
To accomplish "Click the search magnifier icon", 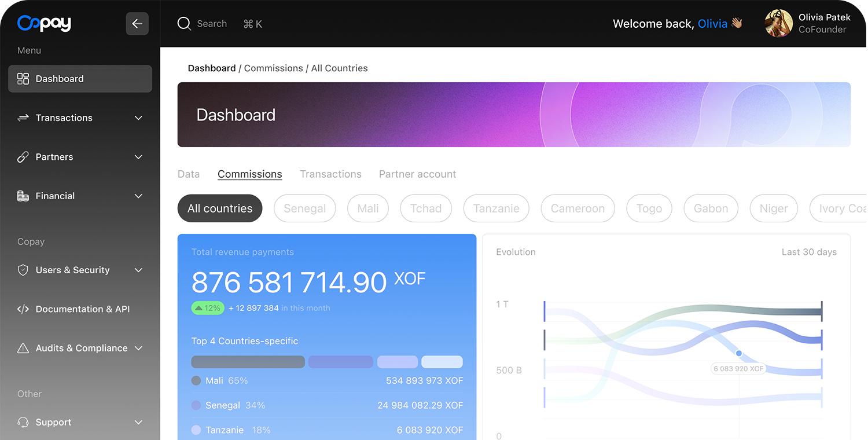I will 184,24.
